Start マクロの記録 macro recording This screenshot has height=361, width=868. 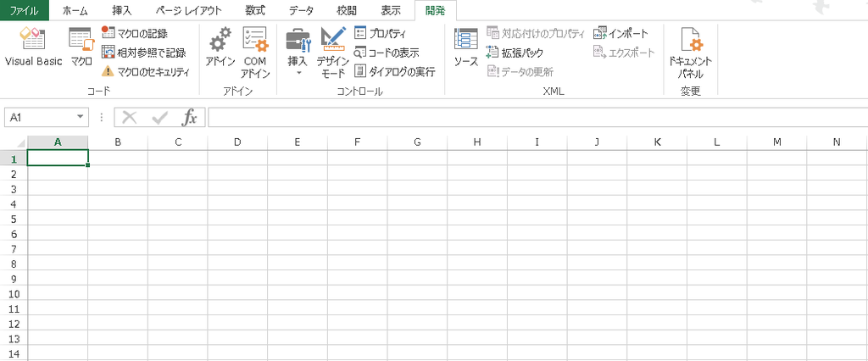point(135,34)
